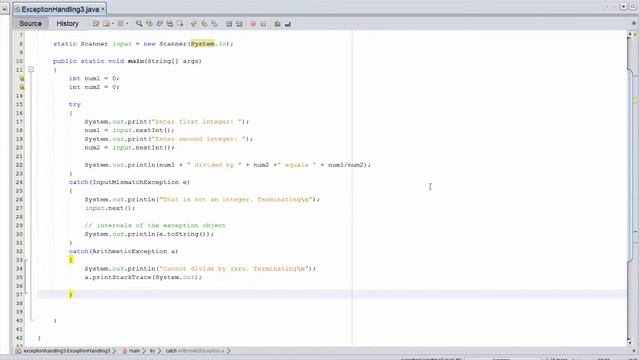The height and width of the screenshot is (360, 640).
Task: Click the println(e.toString()) line
Action: pos(149,234)
